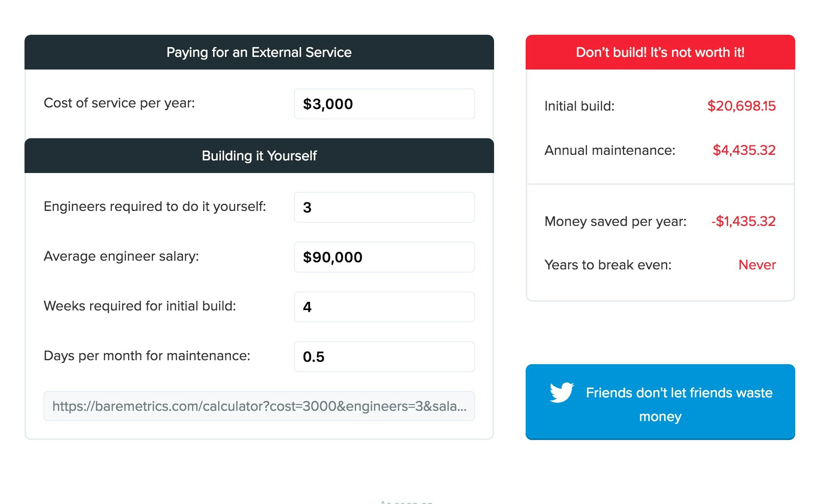
Task: Click the Years to break even label
Action: (x=608, y=265)
